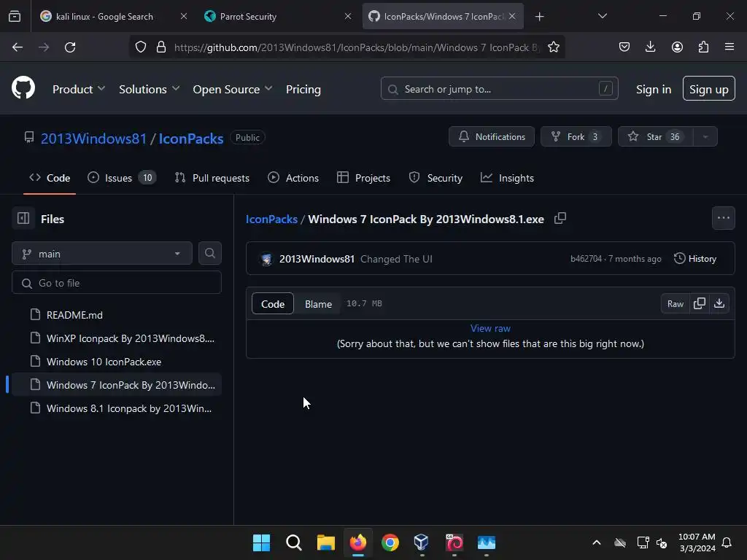Open the file History

pyautogui.click(x=695, y=259)
